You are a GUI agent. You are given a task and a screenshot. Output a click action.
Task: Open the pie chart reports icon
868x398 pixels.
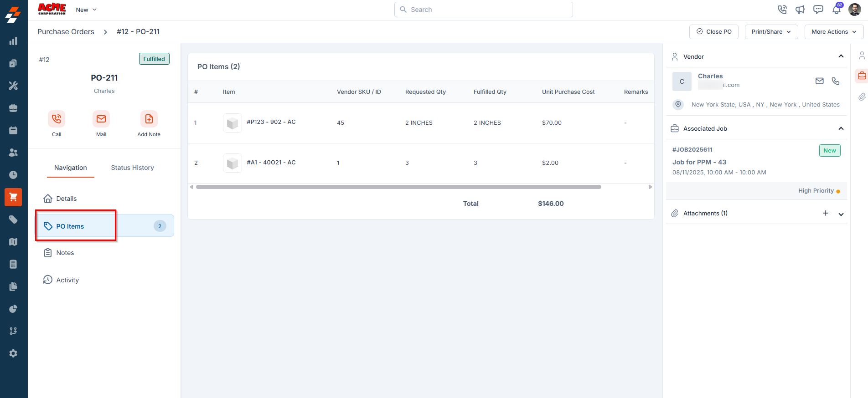click(x=13, y=309)
